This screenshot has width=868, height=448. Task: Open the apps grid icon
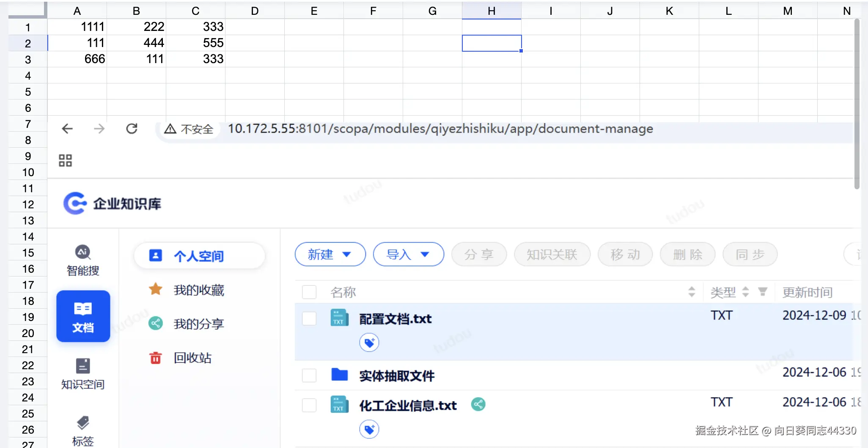click(65, 160)
